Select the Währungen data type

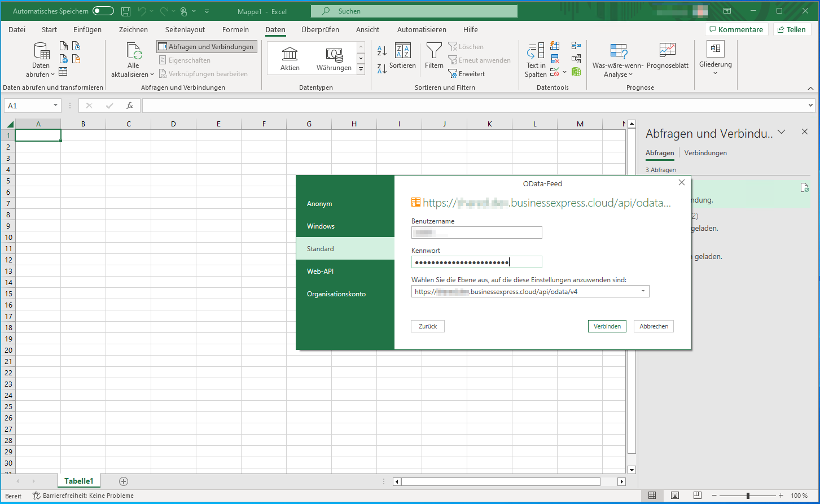click(x=334, y=59)
